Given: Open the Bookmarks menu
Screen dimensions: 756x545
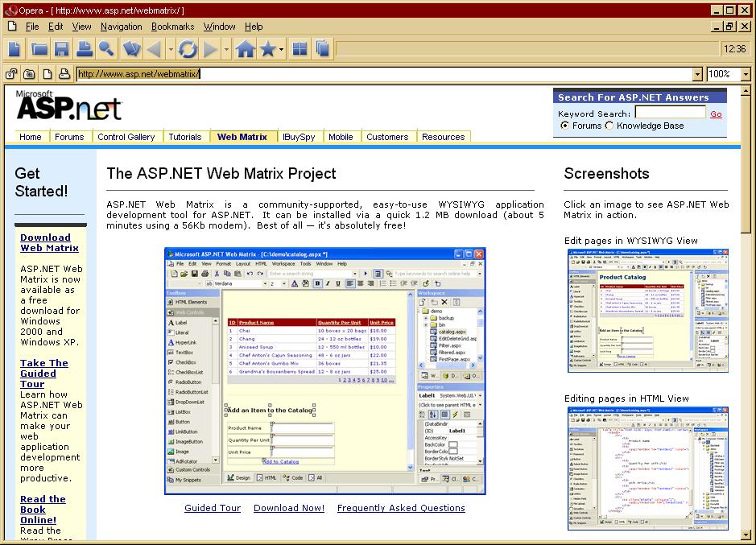Looking at the screenshot, I should point(172,27).
